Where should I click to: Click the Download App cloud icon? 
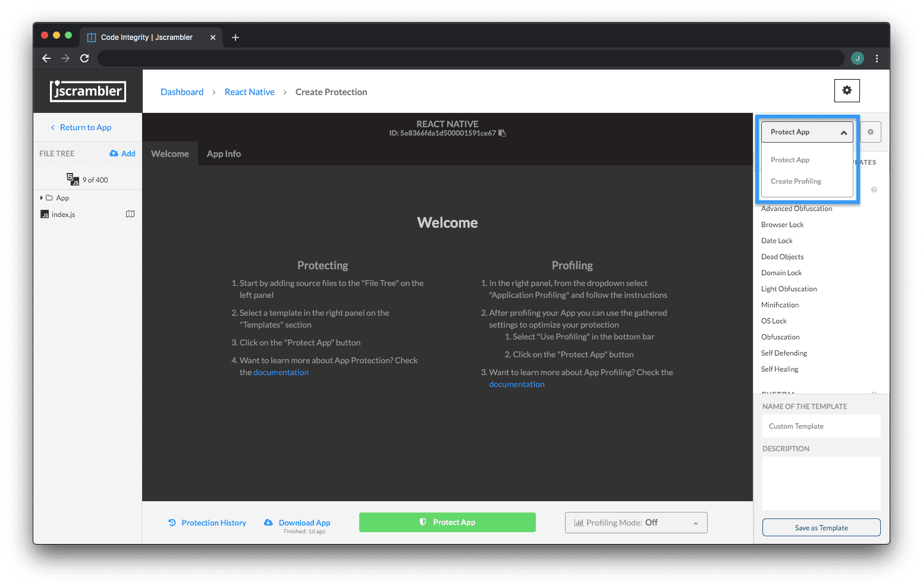(268, 522)
